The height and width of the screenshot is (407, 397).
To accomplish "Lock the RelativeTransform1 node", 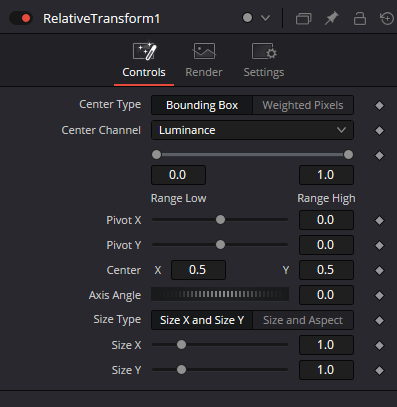I will coord(360,18).
